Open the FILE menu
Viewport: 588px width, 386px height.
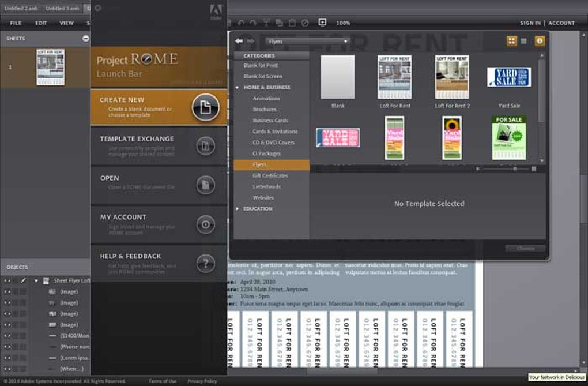pos(16,23)
